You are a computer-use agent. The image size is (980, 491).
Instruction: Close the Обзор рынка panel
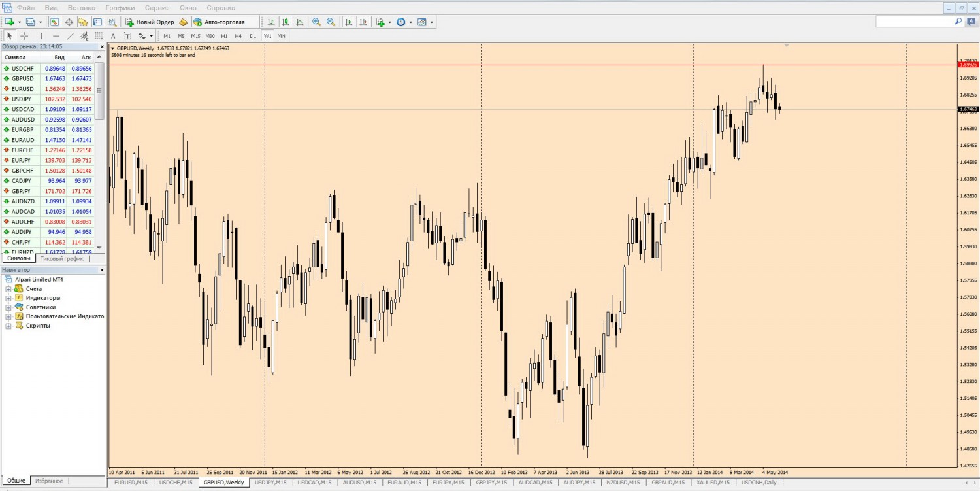point(101,47)
